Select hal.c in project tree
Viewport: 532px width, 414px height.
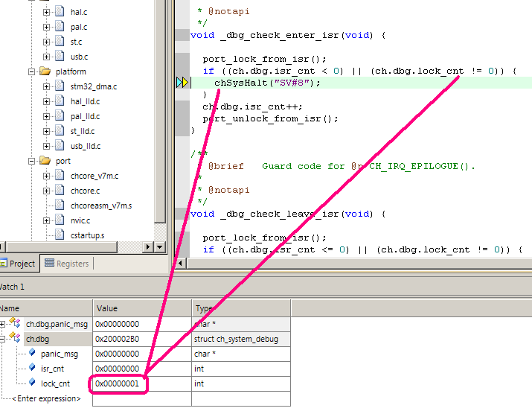pyautogui.click(x=79, y=12)
